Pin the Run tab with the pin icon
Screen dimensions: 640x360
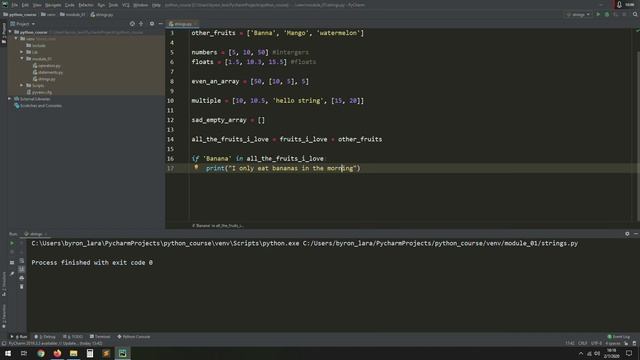point(12,273)
